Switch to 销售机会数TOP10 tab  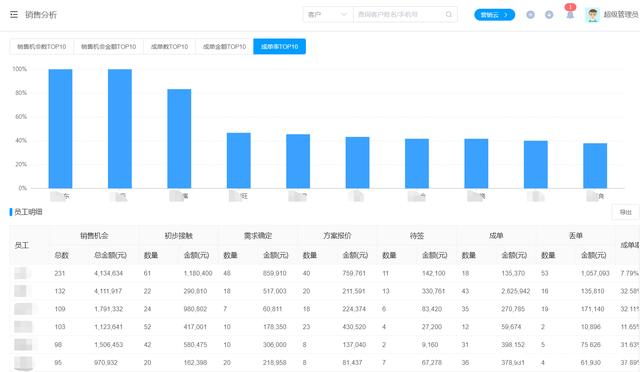point(42,47)
